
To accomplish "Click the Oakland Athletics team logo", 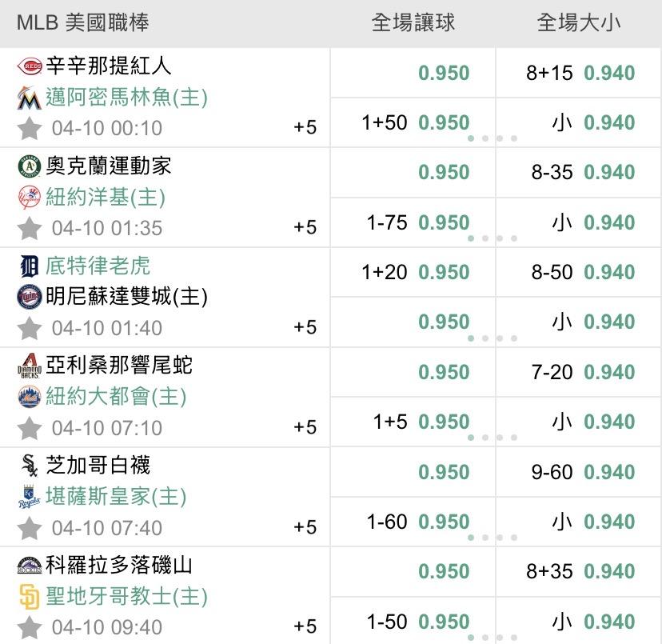I will pos(30,166).
